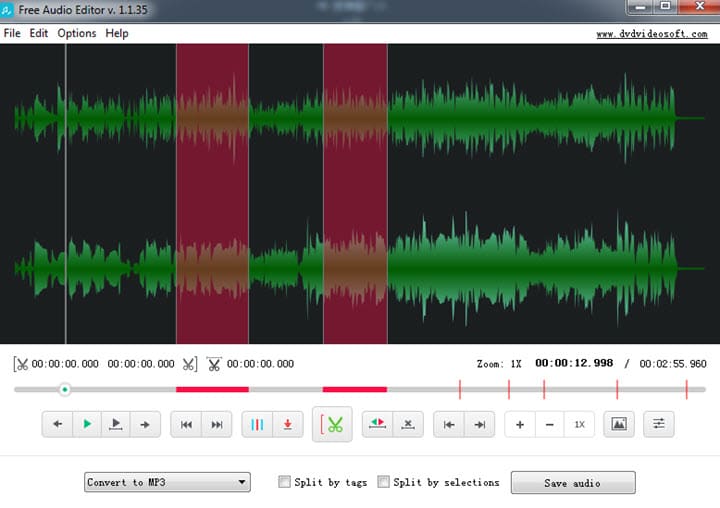
Task: Click the skip-to-start double arrow button
Action: [186, 425]
